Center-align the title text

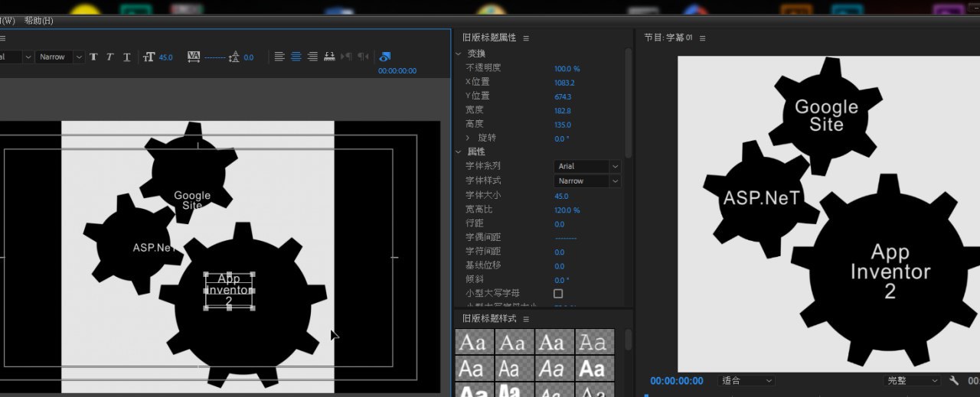[x=296, y=57]
